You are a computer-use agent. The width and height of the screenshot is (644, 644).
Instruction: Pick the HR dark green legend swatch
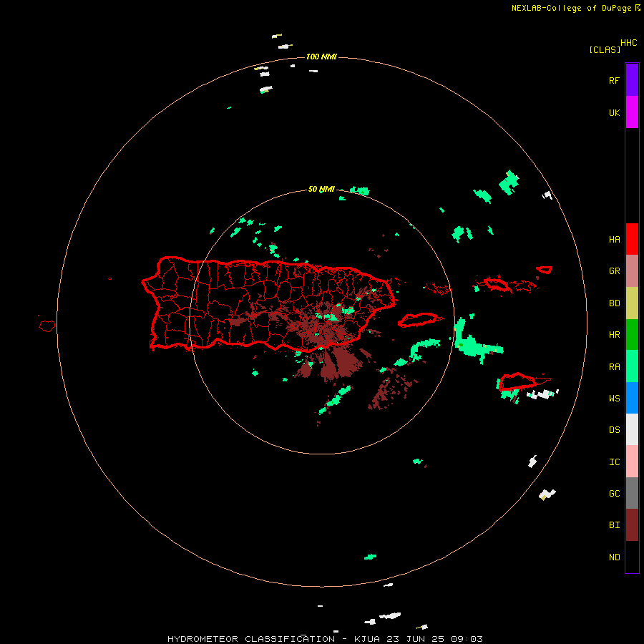(632, 335)
